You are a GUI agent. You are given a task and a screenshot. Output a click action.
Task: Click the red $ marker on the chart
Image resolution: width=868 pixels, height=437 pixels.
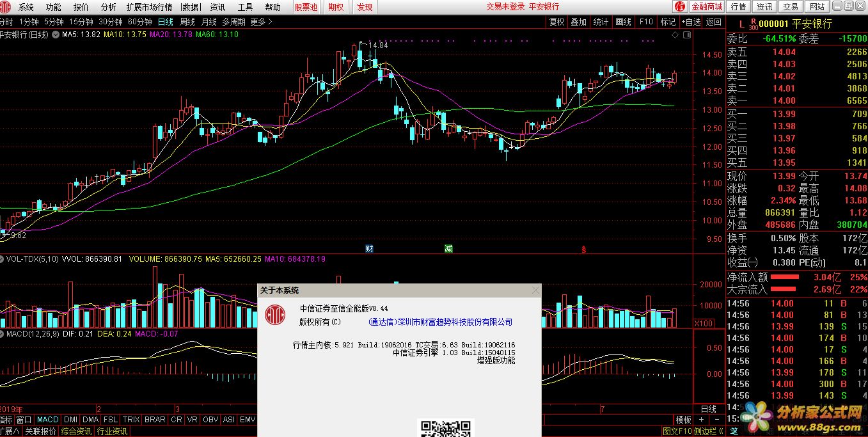583,249
